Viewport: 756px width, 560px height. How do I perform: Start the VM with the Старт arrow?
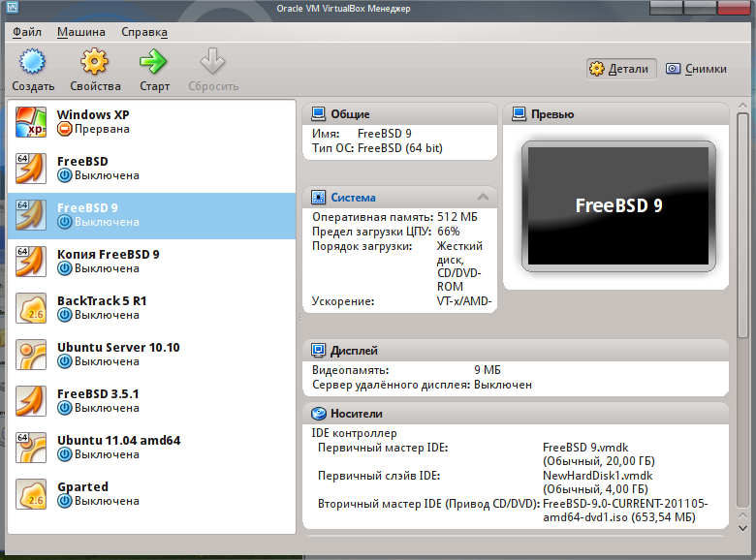[153, 62]
